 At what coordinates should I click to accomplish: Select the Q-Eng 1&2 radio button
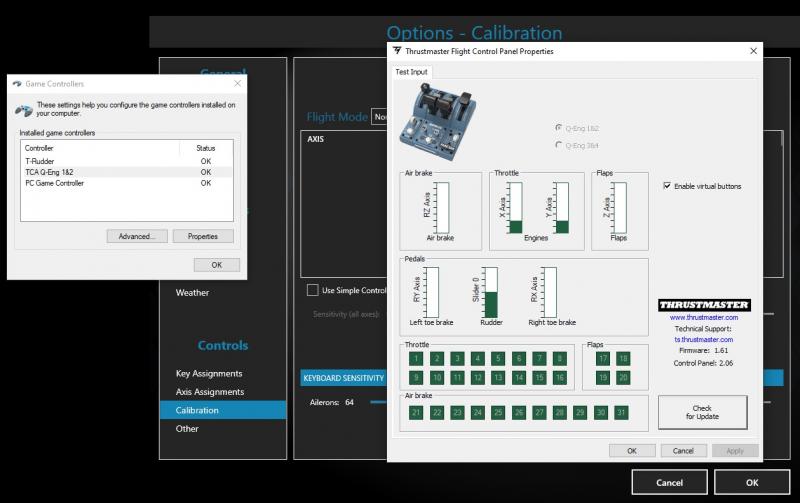point(559,128)
